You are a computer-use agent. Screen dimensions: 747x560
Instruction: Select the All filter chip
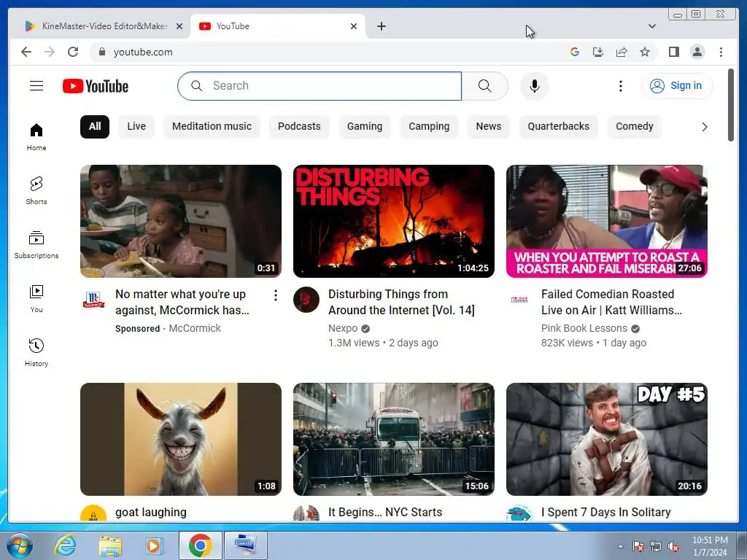coord(95,127)
